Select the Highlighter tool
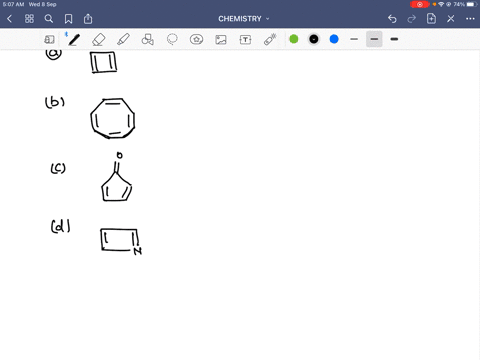480x360 pixels. coord(123,39)
